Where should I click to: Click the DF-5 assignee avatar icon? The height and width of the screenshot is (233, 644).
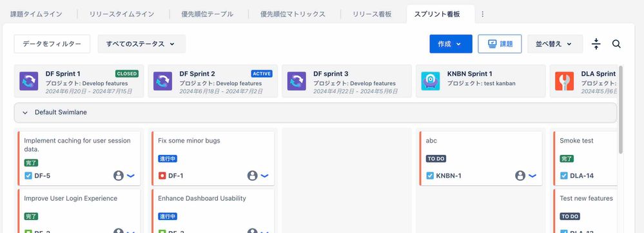click(x=118, y=176)
